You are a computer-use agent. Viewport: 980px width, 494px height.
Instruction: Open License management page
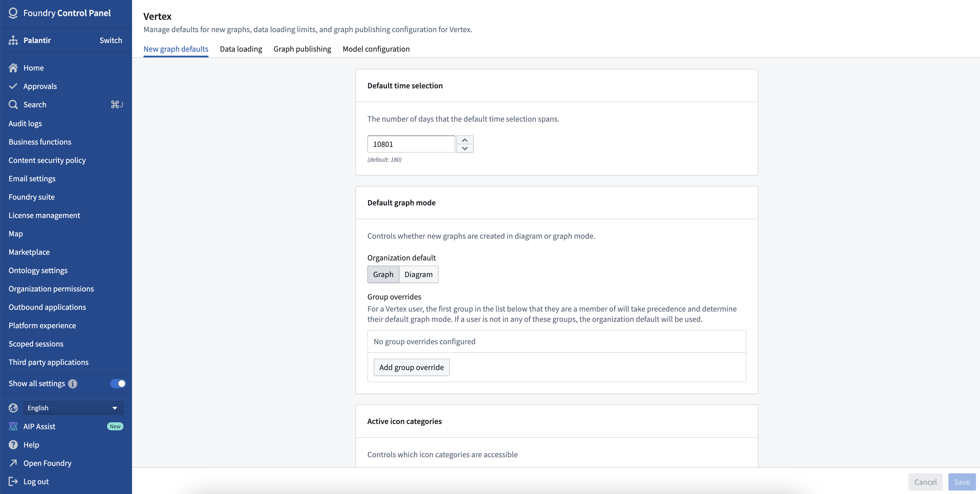click(44, 215)
